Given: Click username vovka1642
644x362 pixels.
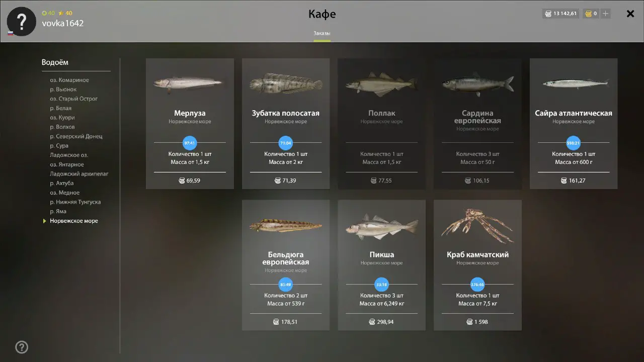Looking at the screenshot, I should [63, 23].
